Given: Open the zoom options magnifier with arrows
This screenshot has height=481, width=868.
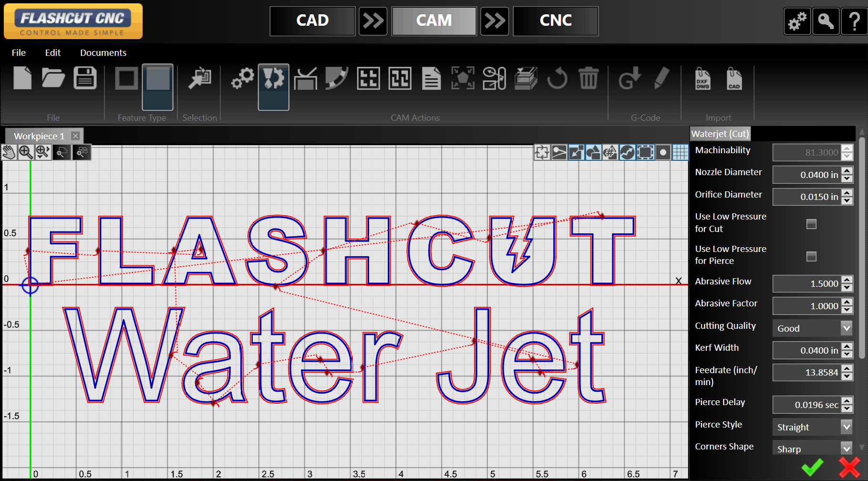Looking at the screenshot, I should [43, 152].
